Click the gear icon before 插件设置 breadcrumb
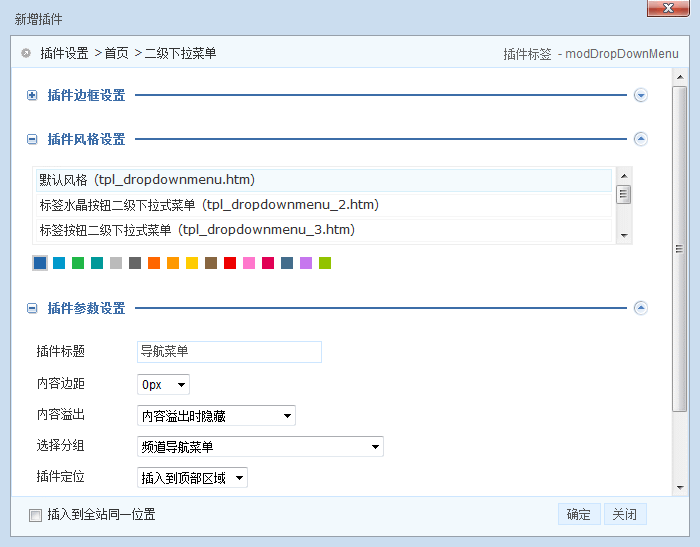Image resolution: width=700 pixels, height=547 pixels. tap(26, 54)
